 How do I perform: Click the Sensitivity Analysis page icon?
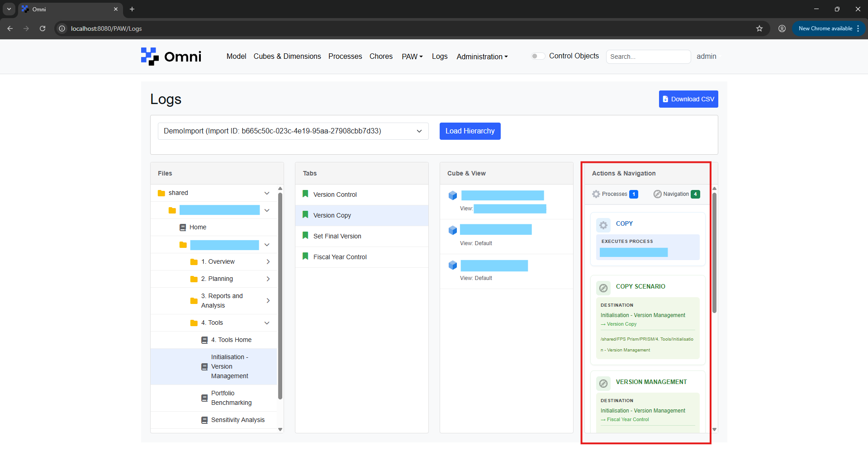[204, 420]
